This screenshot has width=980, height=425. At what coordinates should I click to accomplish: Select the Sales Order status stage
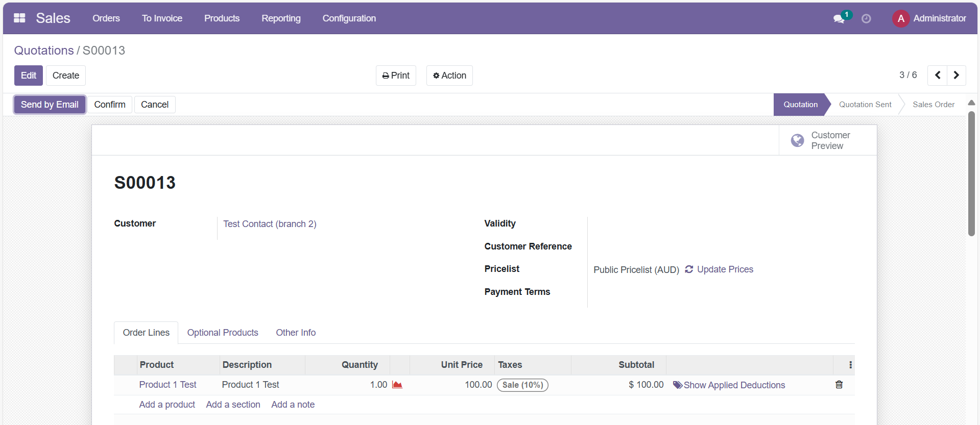(x=934, y=105)
